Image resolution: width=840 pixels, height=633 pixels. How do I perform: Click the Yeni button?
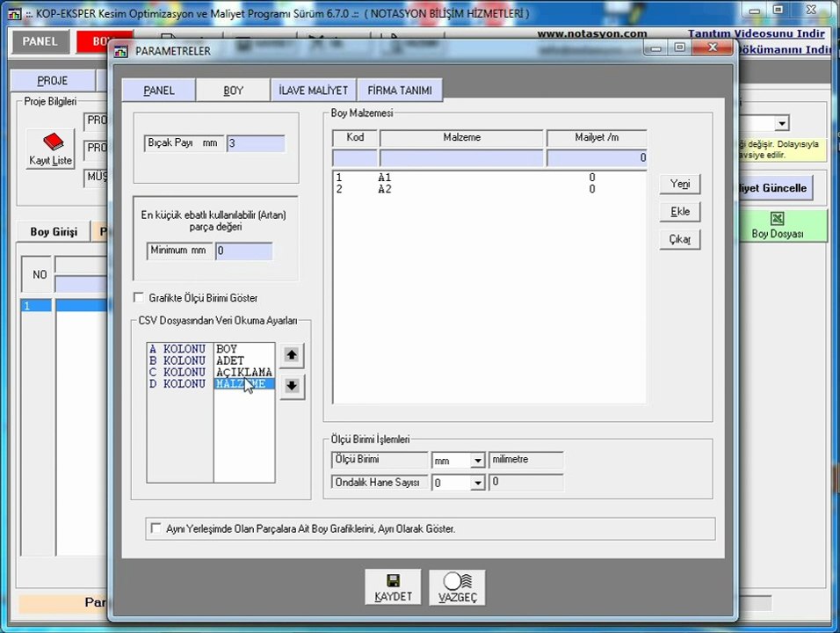tap(680, 184)
